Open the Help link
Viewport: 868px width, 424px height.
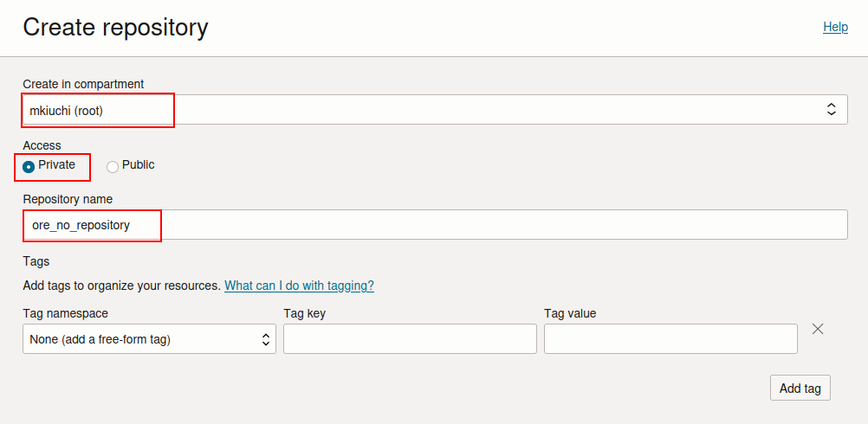pyautogui.click(x=835, y=27)
